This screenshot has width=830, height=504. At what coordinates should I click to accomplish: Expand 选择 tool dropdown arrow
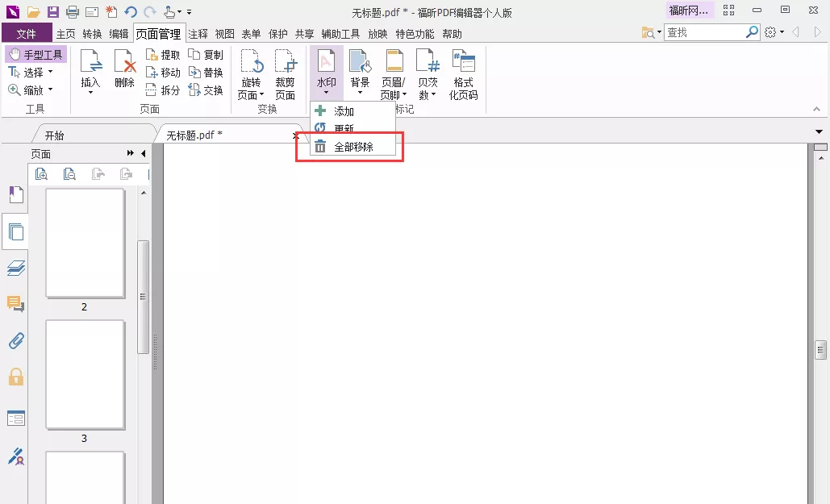[51, 72]
